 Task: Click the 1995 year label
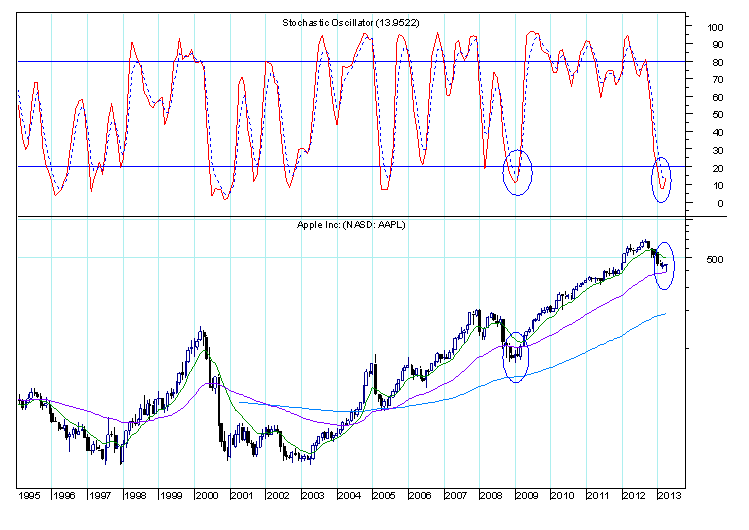click(x=29, y=495)
